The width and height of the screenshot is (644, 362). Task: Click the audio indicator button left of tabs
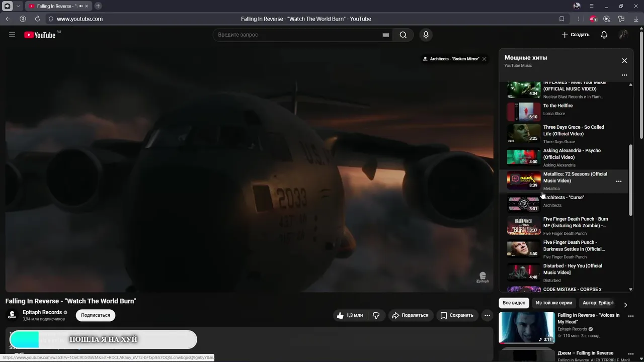[x=8, y=6]
